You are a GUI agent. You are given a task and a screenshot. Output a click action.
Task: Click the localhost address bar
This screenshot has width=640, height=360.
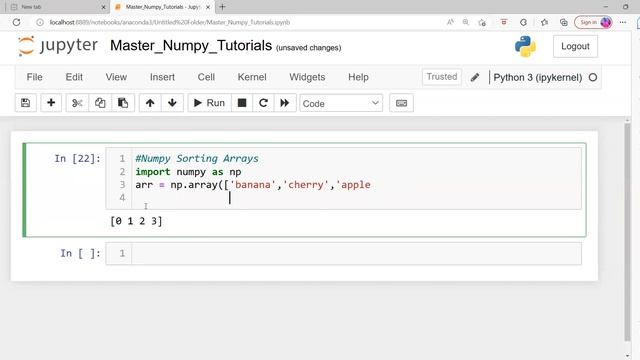coord(169,22)
